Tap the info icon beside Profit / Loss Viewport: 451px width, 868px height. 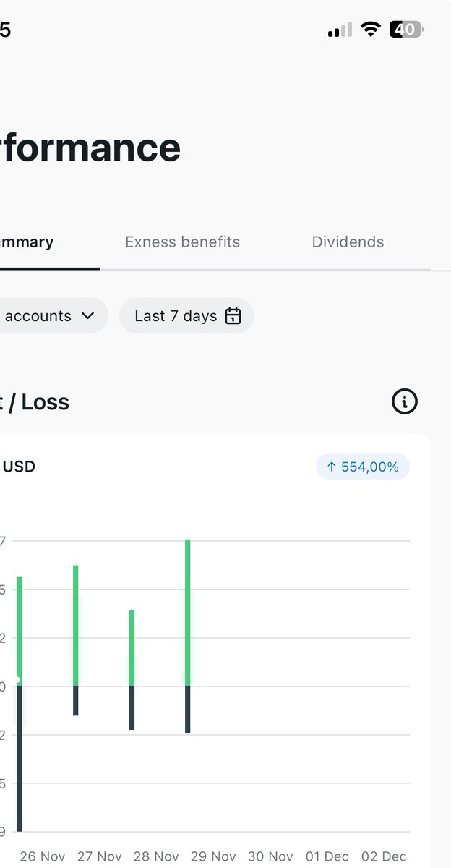click(x=405, y=401)
